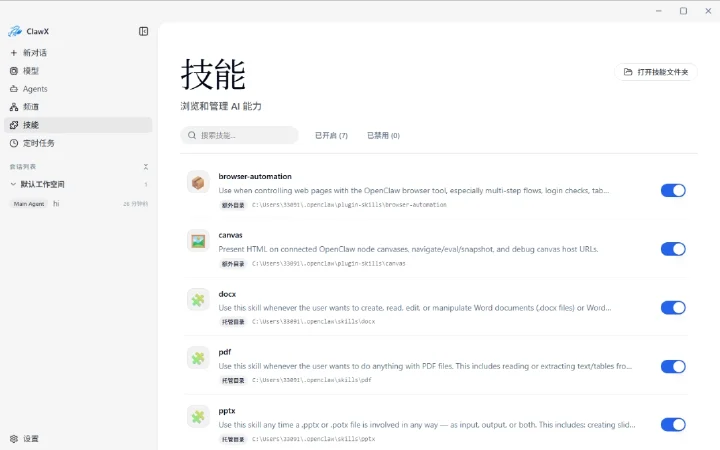
Task: Open the 频道 channels page
Action: (78, 107)
